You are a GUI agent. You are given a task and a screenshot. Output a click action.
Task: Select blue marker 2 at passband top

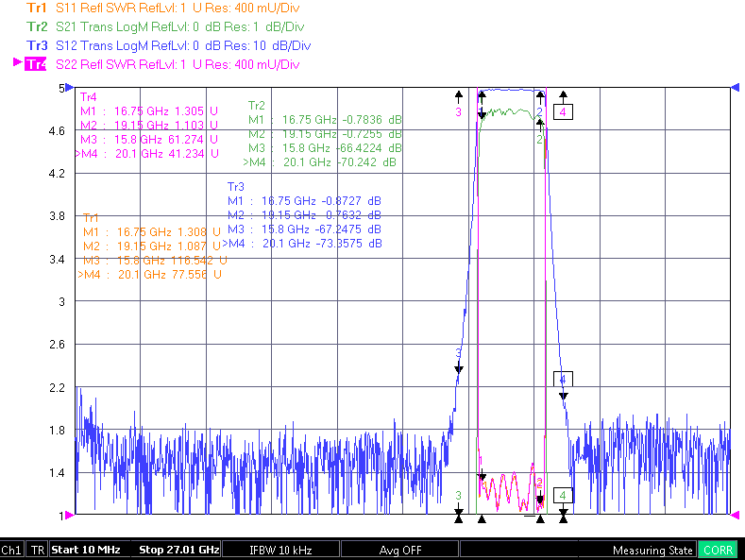click(x=540, y=112)
